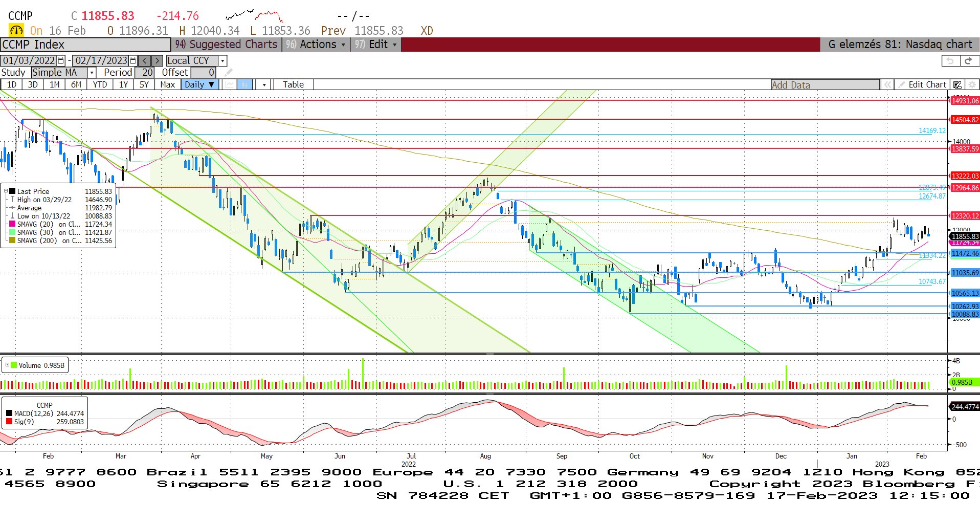Click the Last Price black legend square
Screen dimensions: 980x524
coord(12,191)
